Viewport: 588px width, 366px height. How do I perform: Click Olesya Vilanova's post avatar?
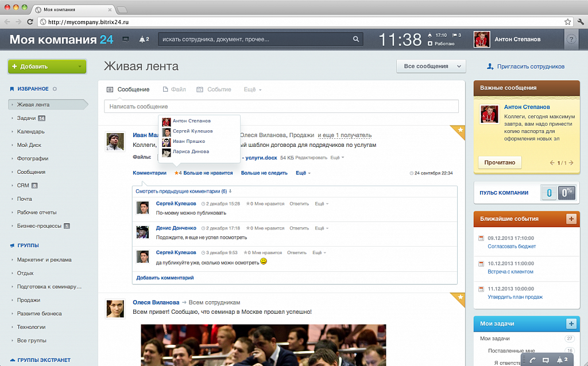(x=115, y=309)
